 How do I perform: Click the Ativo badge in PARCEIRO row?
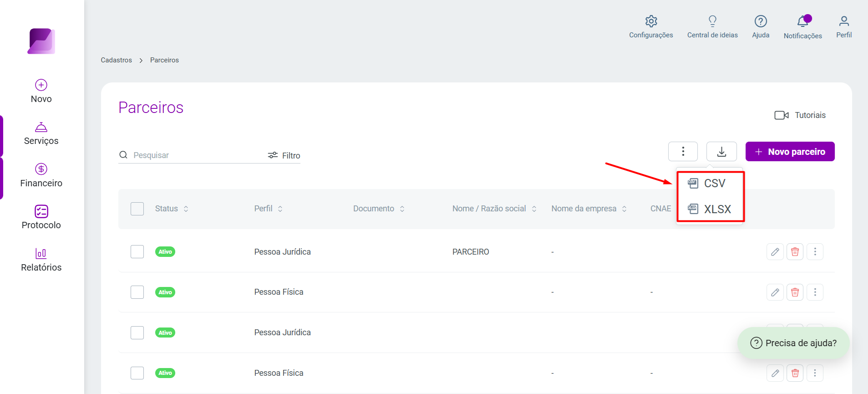tap(165, 251)
